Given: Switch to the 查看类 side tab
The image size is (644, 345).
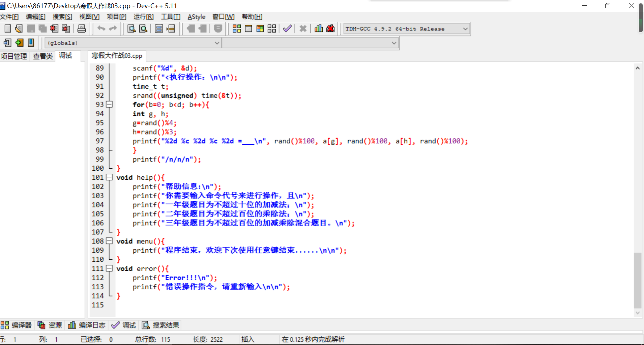Looking at the screenshot, I should click(43, 56).
